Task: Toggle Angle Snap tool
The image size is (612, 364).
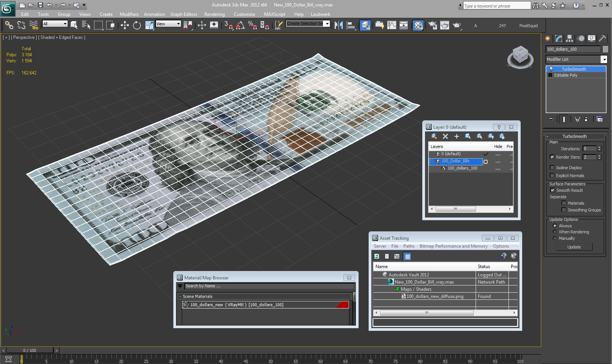Action: coord(240,25)
